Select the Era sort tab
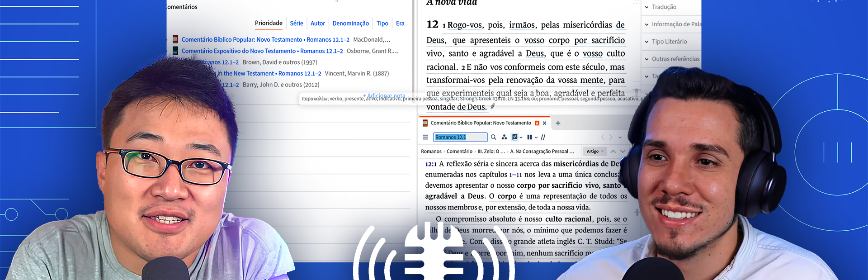Viewport: 868px width, 280px height. [x=400, y=23]
